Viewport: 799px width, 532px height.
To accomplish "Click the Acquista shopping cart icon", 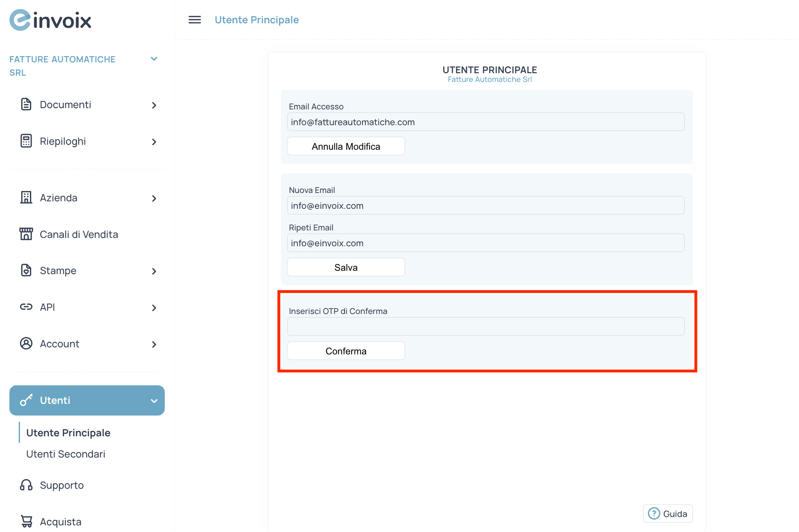I will tap(26, 521).
